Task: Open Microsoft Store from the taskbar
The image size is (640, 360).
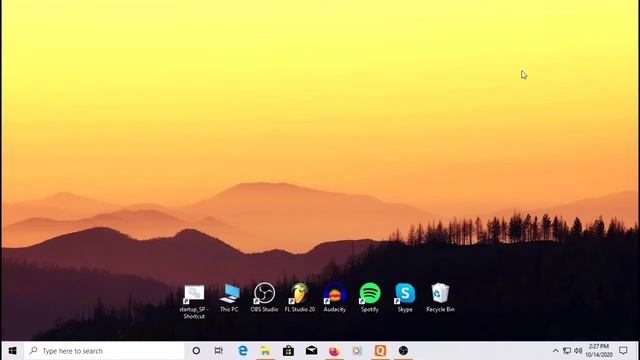Action: (288, 351)
